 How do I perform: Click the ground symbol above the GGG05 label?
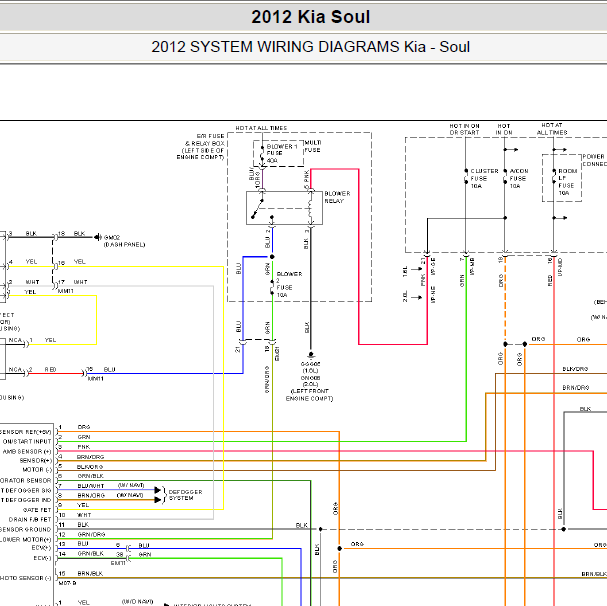[310, 355]
